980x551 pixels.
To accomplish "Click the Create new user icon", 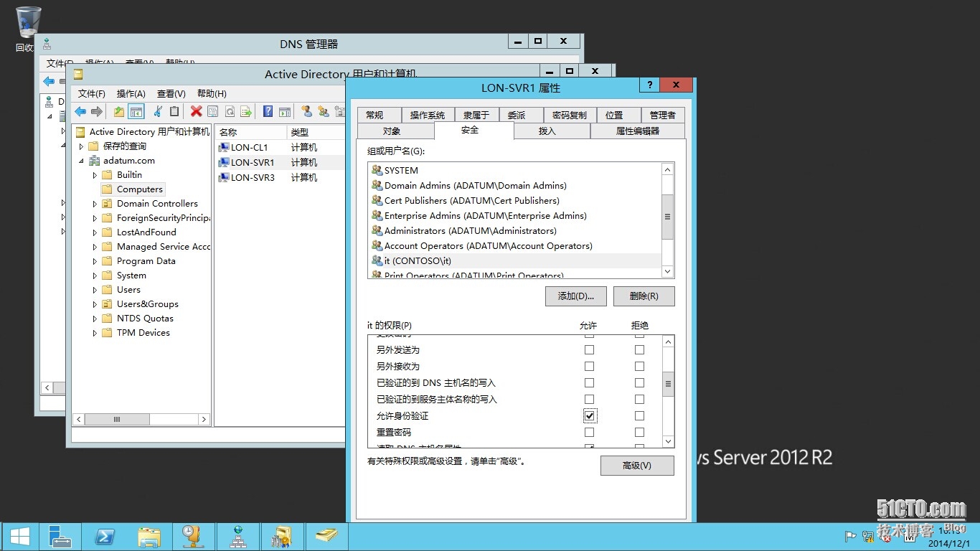I will click(306, 111).
